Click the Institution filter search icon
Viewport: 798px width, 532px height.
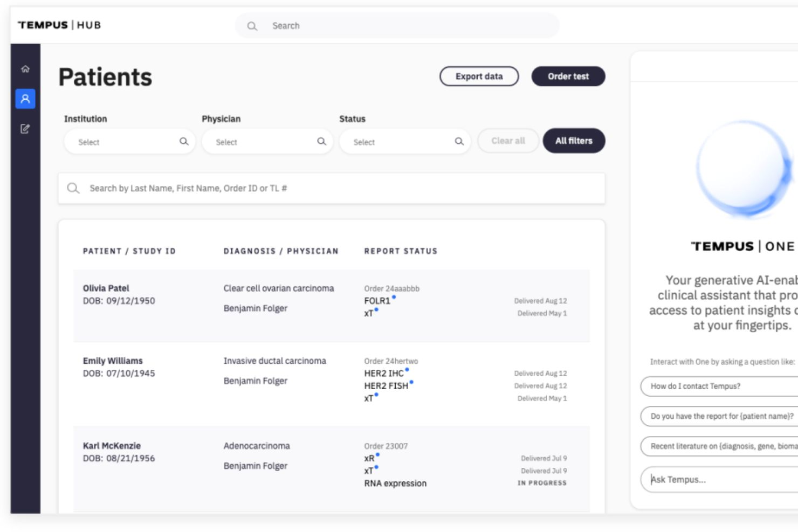184,141
